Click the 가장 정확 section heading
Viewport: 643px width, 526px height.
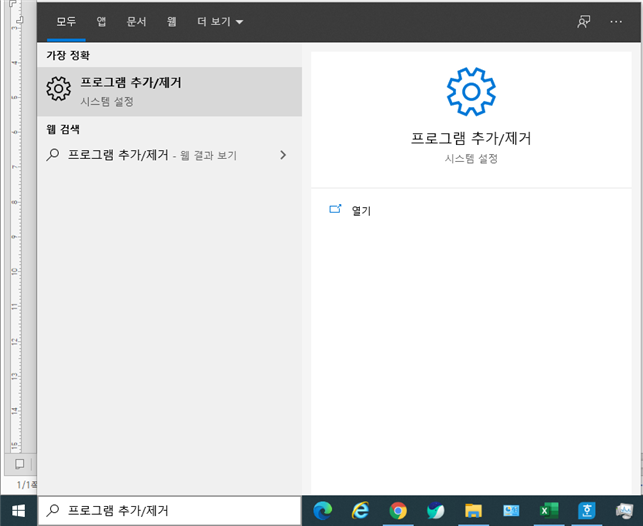tap(68, 55)
